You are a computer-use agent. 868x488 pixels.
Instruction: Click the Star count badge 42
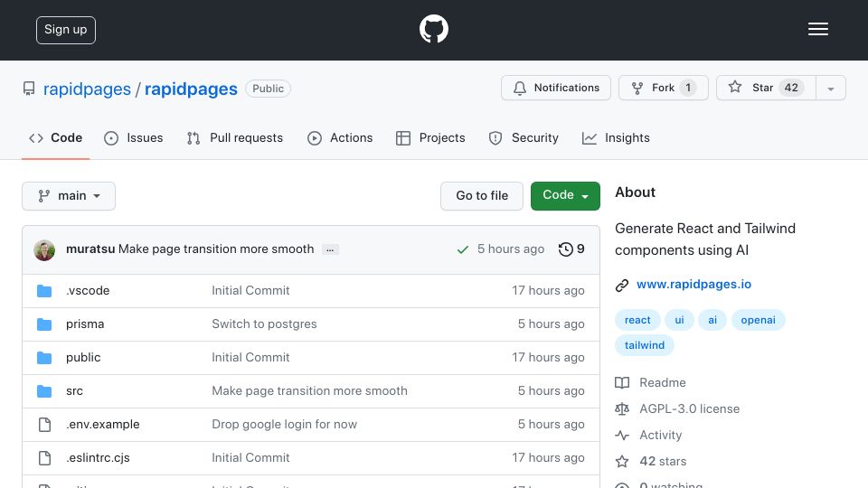click(x=791, y=88)
